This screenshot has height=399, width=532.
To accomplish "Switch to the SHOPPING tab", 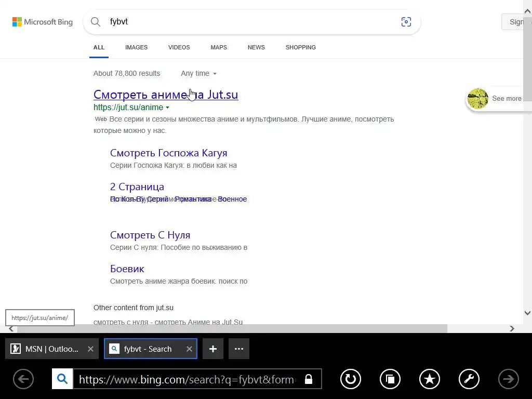I will pos(301,47).
